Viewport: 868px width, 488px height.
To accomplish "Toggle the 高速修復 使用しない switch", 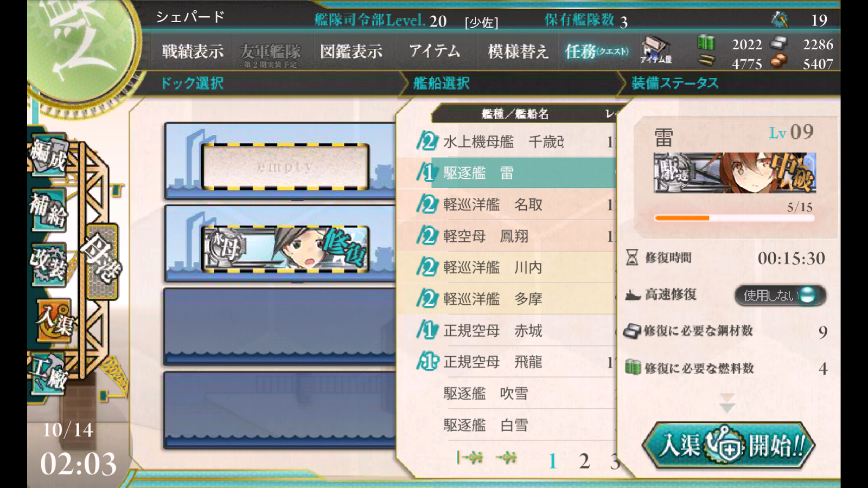I will [780, 295].
